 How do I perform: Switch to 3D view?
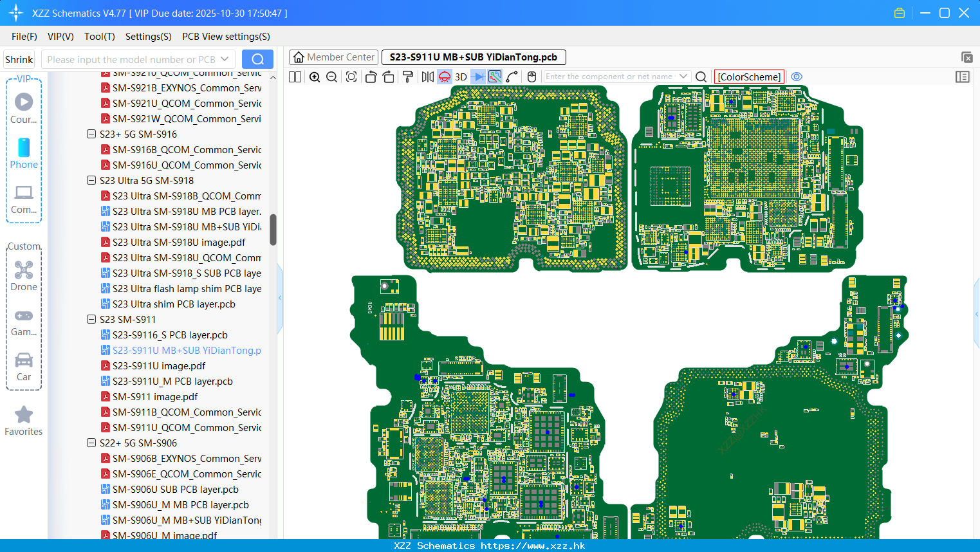(461, 77)
